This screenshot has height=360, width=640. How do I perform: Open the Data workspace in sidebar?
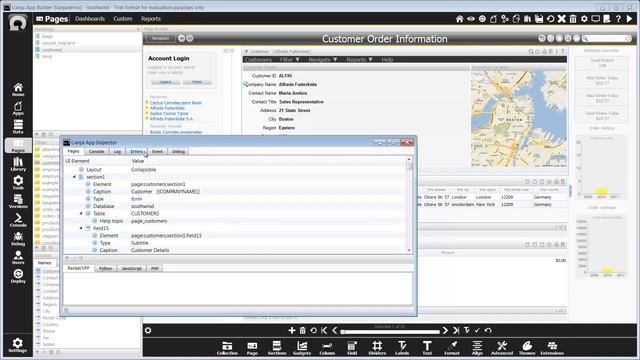(18, 127)
